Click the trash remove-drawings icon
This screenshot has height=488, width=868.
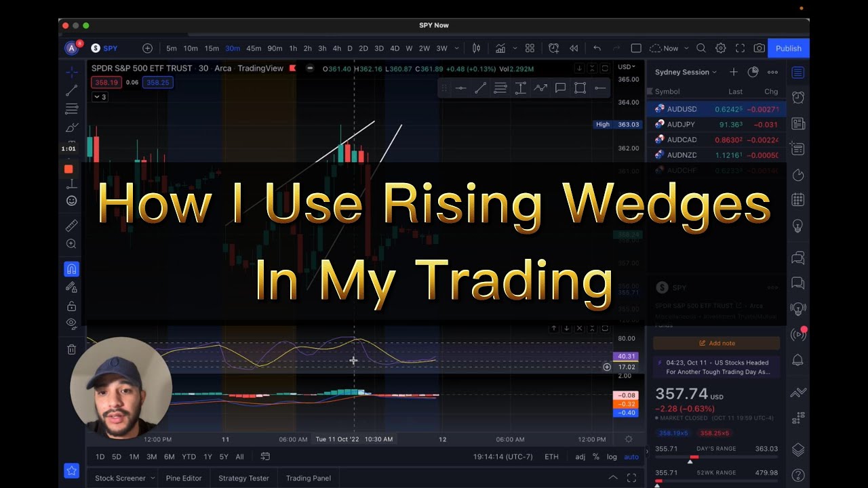[71, 349]
